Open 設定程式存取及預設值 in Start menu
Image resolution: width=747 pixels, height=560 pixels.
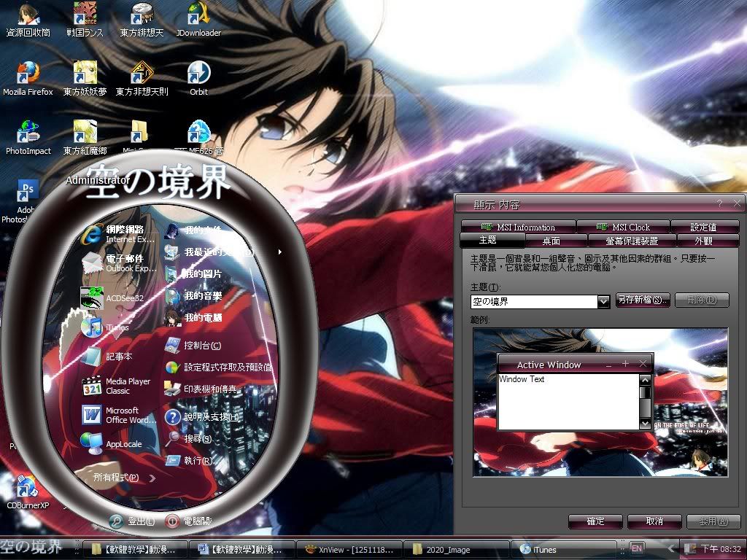[218, 367]
